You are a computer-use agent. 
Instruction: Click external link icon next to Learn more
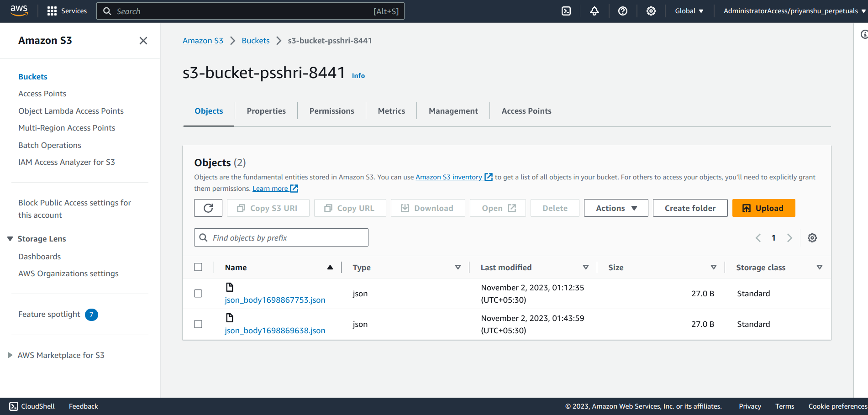[294, 189]
